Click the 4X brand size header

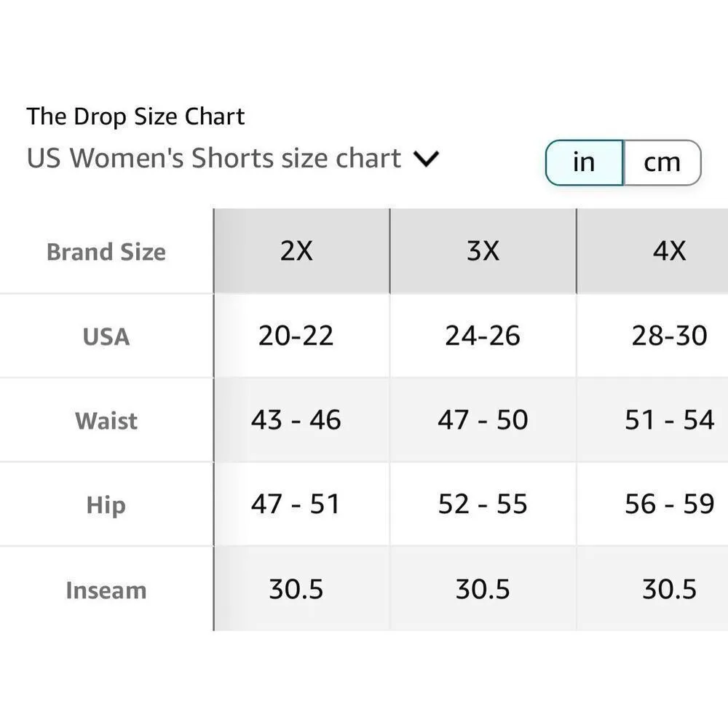671,251
